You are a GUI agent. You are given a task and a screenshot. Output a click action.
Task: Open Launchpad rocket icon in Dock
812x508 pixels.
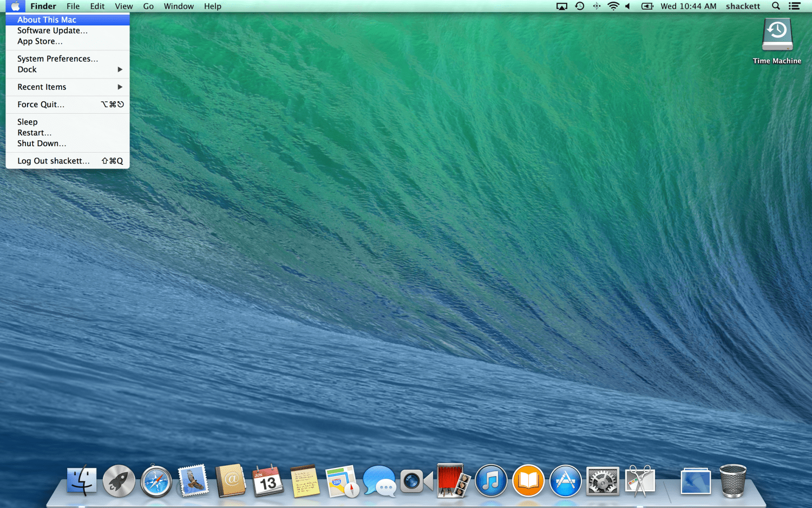point(119,481)
